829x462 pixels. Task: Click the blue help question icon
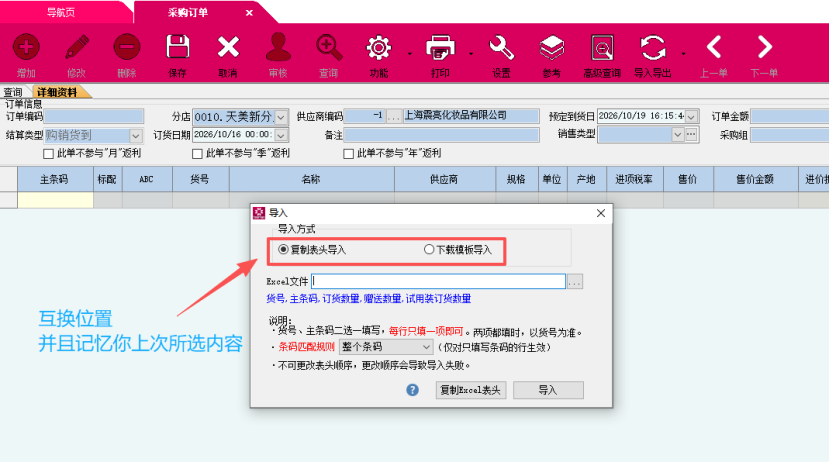[412, 390]
